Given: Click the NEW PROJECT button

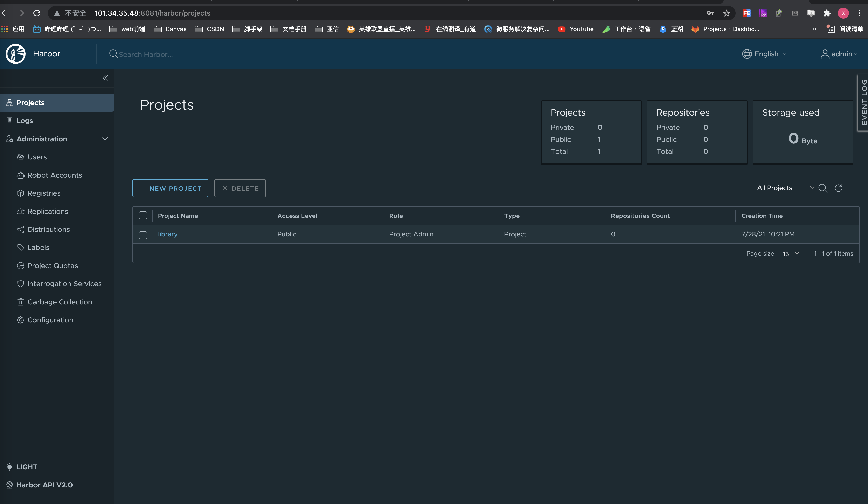Looking at the screenshot, I should 170,188.
